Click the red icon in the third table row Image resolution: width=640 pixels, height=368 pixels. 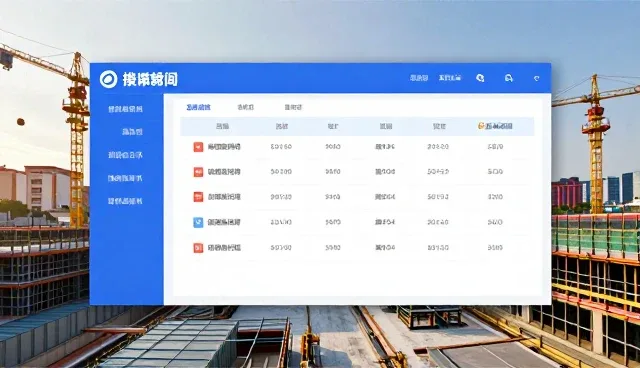(x=198, y=197)
